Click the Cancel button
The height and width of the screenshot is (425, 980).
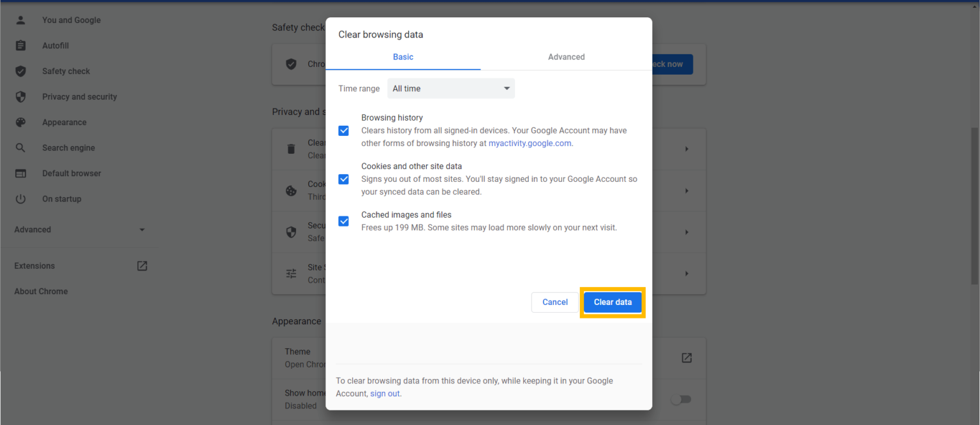pos(555,302)
